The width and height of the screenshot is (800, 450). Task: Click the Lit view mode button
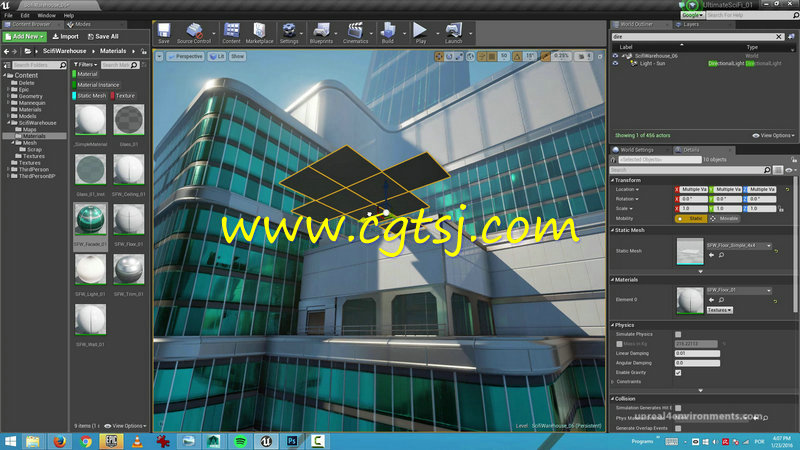click(217, 57)
